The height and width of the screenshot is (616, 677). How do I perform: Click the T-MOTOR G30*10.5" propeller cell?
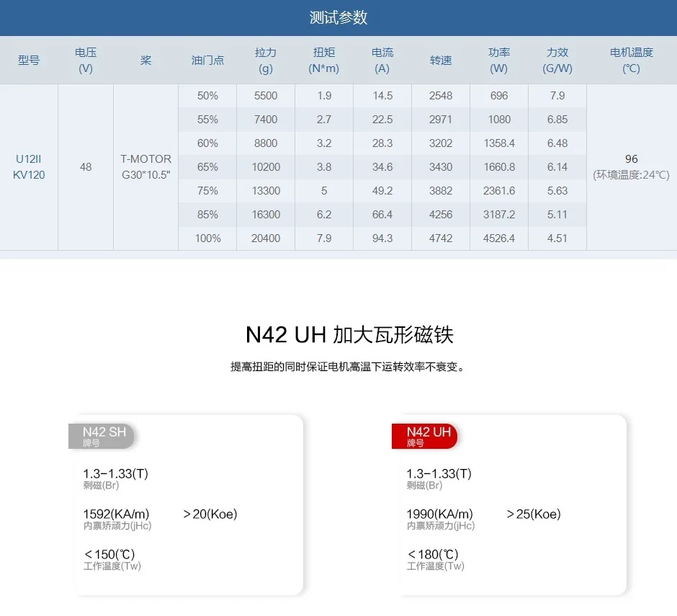coord(146,166)
